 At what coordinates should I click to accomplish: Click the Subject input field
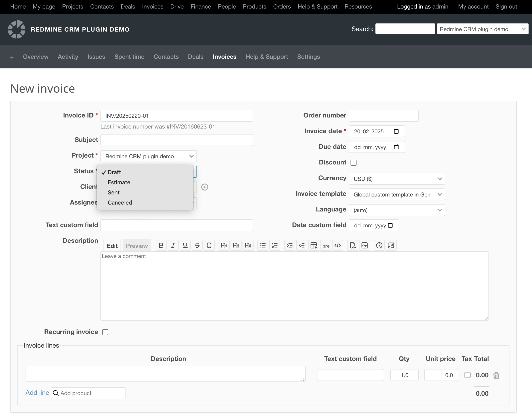click(x=177, y=140)
